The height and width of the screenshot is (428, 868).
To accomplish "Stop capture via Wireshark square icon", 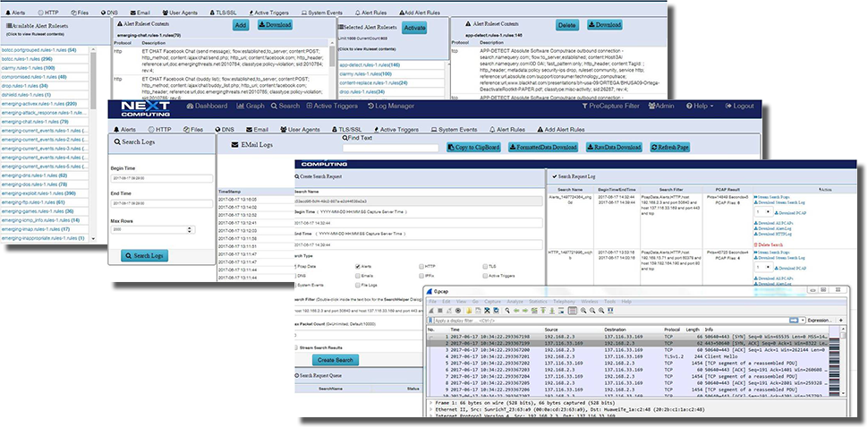I will [x=440, y=310].
